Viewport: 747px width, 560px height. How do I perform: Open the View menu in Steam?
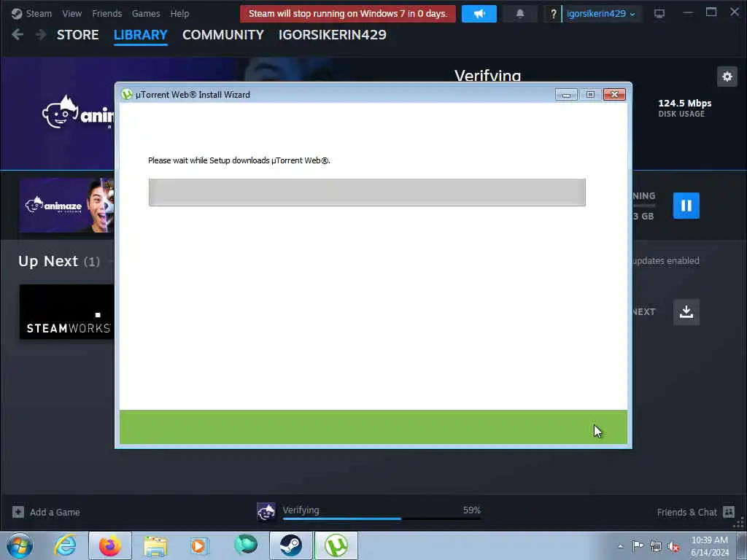click(72, 13)
